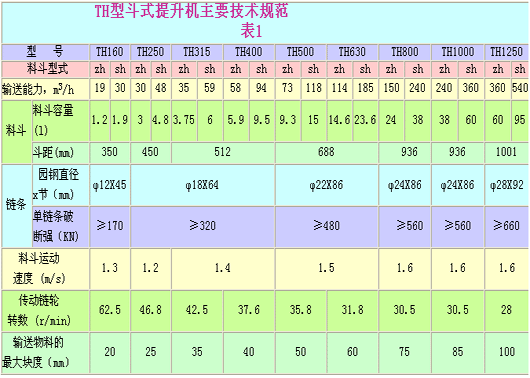Screen dimensions: 530x378
Task: Click the TH315 model header
Action: coord(197,52)
